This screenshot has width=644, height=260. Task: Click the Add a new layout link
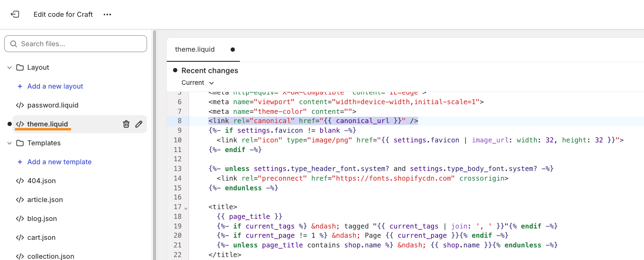point(55,86)
